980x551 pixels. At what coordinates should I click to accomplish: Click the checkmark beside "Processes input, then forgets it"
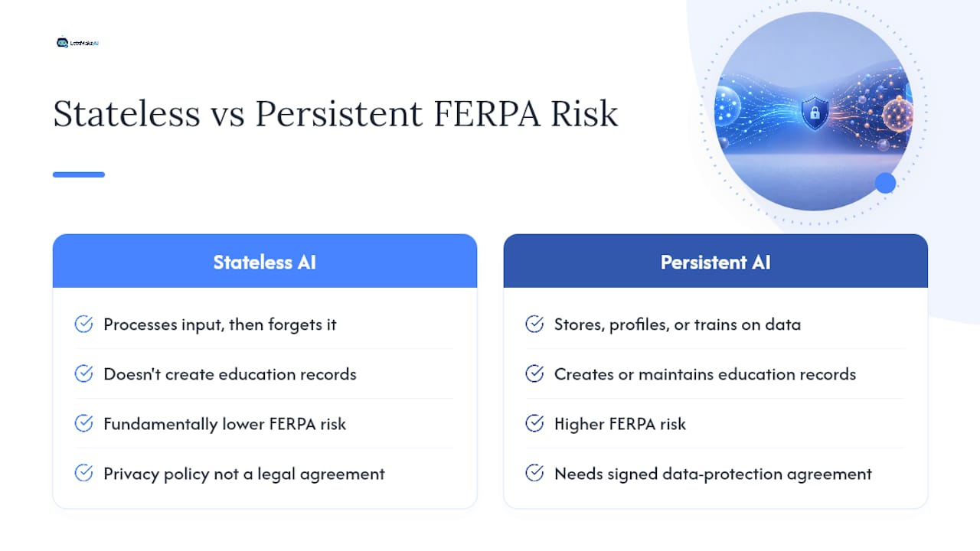(x=83, y=324)
